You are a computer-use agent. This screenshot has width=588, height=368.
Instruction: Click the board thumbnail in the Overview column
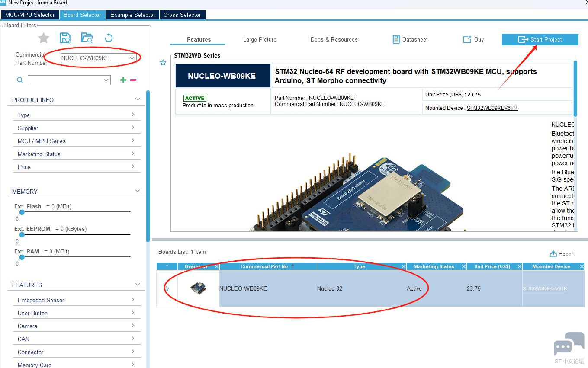tap(198, 288)
